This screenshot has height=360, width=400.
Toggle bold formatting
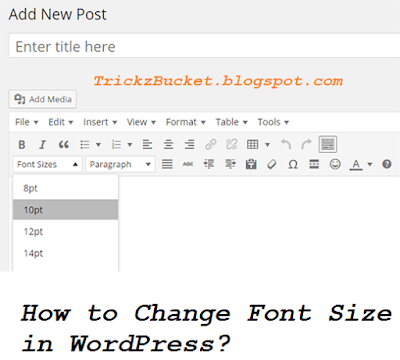[x=22, y=145]
